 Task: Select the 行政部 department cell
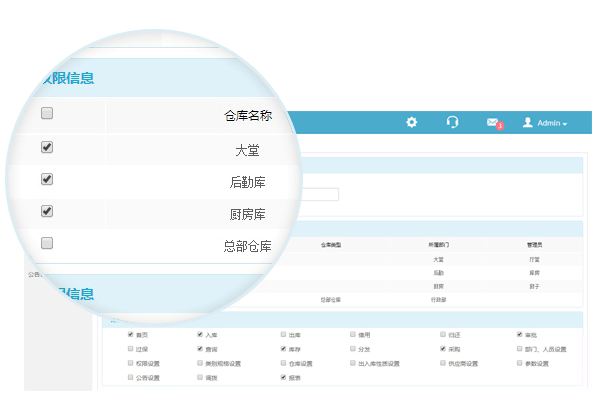(x=439, y=300)
